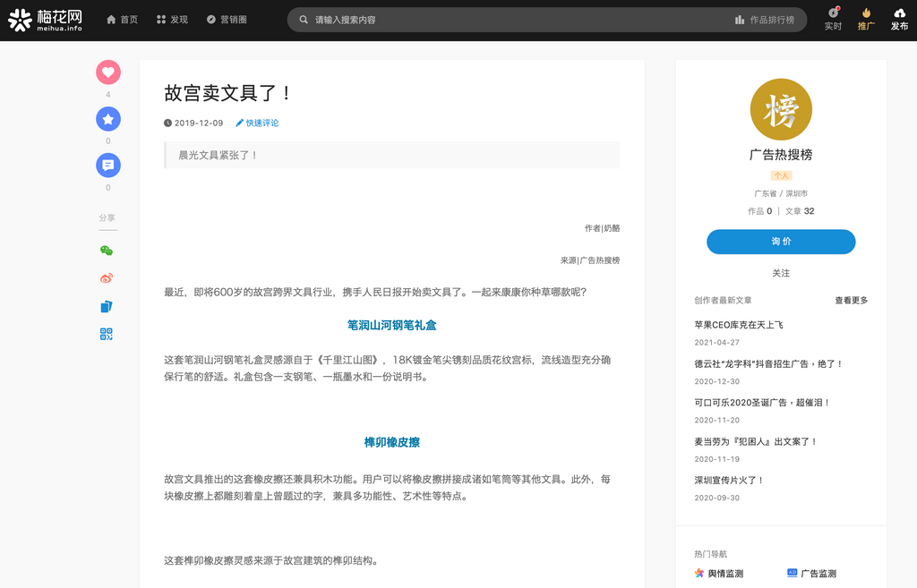Click the date 2020-12-30
917x588 pixels.
coord(717,381)
